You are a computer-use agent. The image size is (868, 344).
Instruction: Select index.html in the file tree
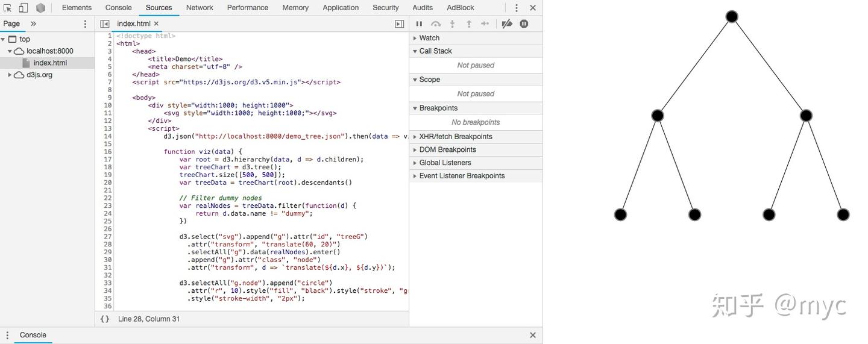[50, 63]
